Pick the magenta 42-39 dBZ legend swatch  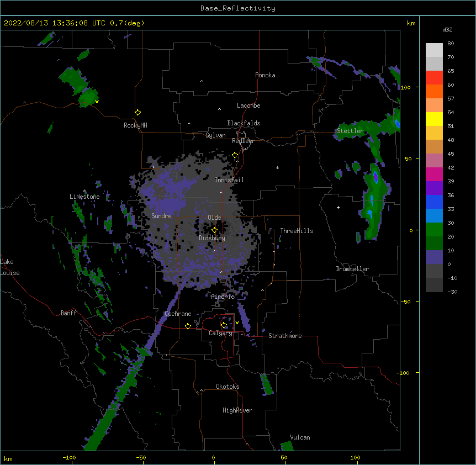tap(434, 174)
